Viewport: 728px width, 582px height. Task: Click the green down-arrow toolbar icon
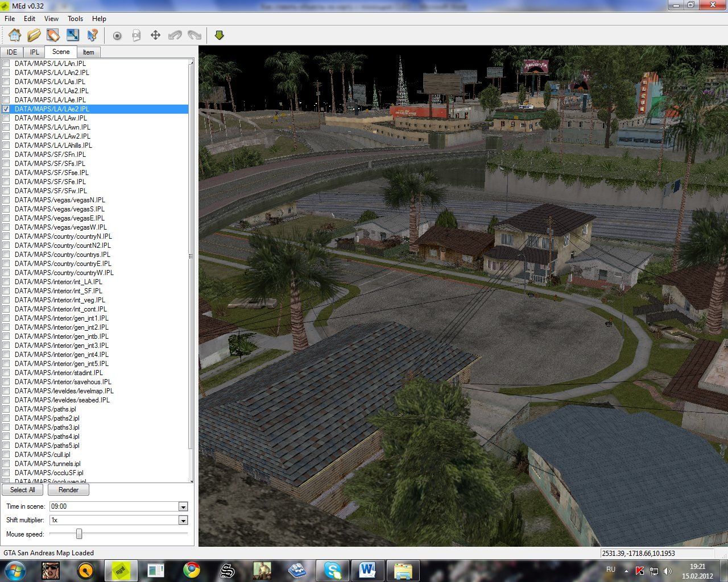220,35
